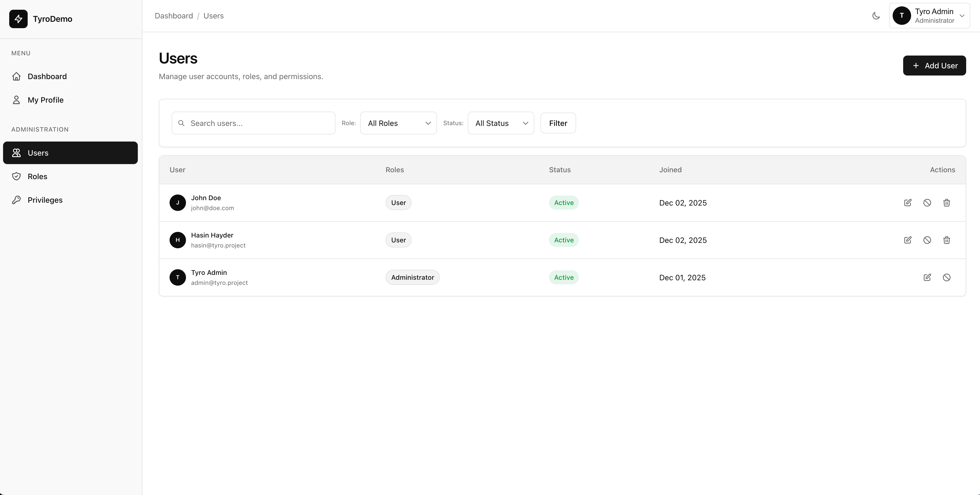Suspend John Doe with the ban icon

click(x=927, y=203)
